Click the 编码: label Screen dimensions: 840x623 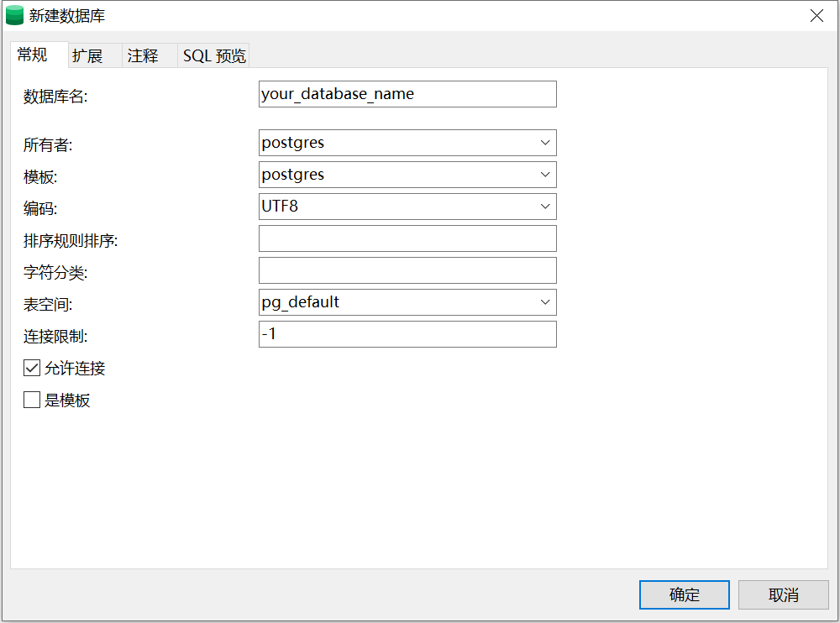[x=40, y=208]
